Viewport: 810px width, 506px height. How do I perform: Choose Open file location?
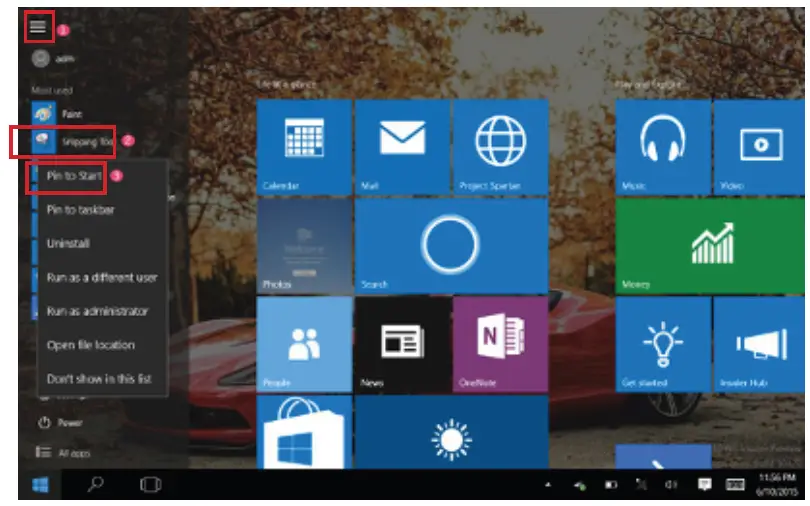click(x=90, y=345)
